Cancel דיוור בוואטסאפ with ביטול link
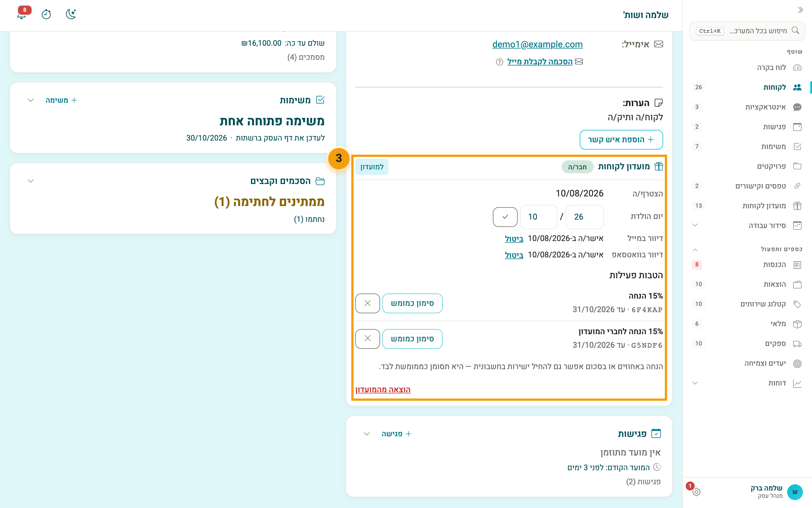 tap(514, 255)
